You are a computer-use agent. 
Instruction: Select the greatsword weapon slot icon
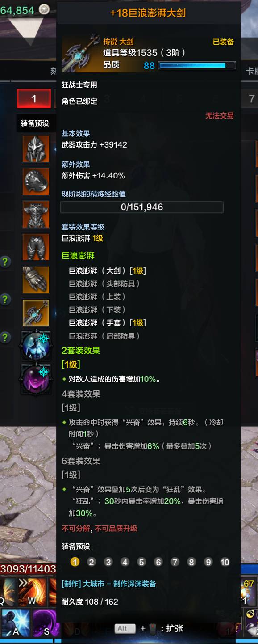36,313
